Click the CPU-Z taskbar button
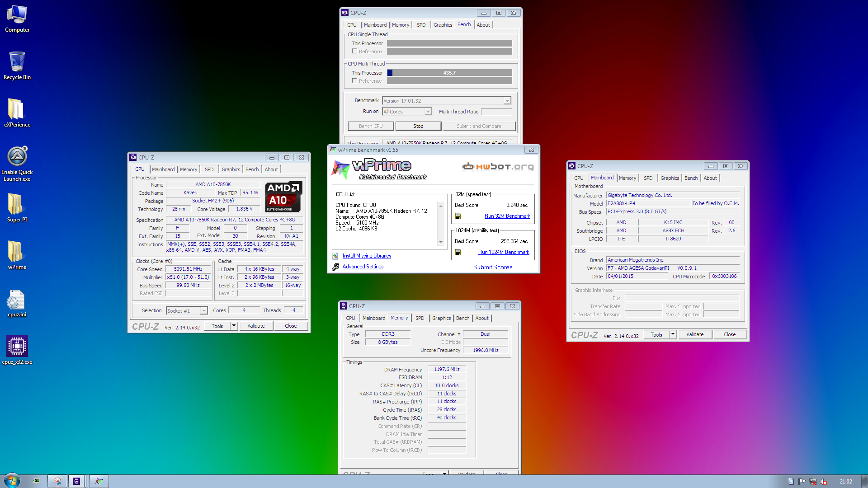The width and height of the screenshot is (868, 488). click(76, 481)
